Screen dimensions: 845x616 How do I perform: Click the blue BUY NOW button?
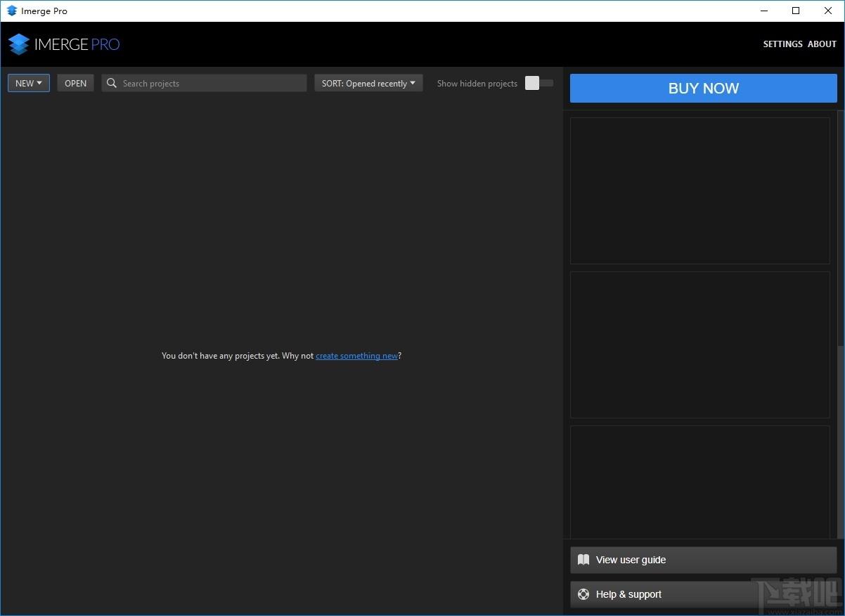[703, 89]
